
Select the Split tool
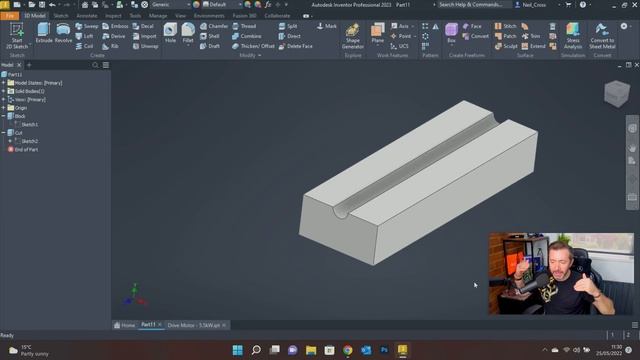point(288,26)
